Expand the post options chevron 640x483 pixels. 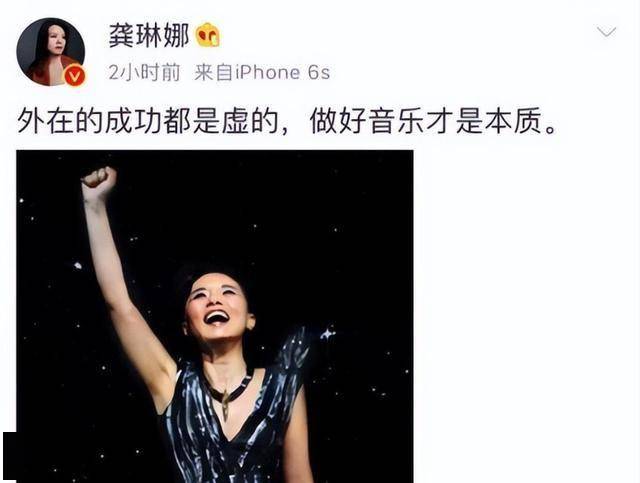[606, 31]
